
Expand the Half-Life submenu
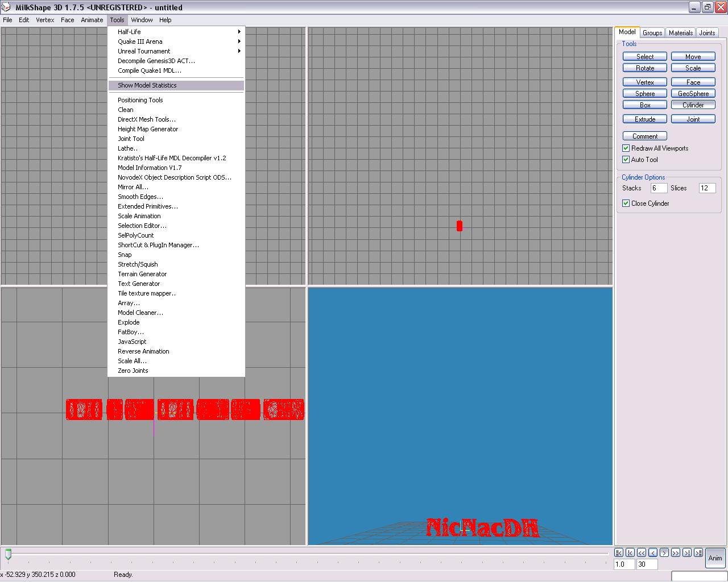pos(176,32)
